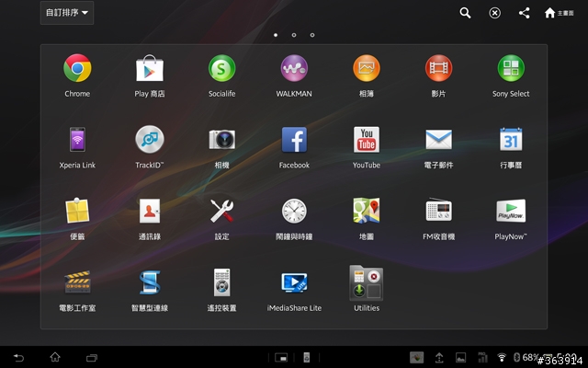The height and width of the screenshot is (368, 588).
Task: Launch Sony Select app
Action: click(x=511, y=68)
